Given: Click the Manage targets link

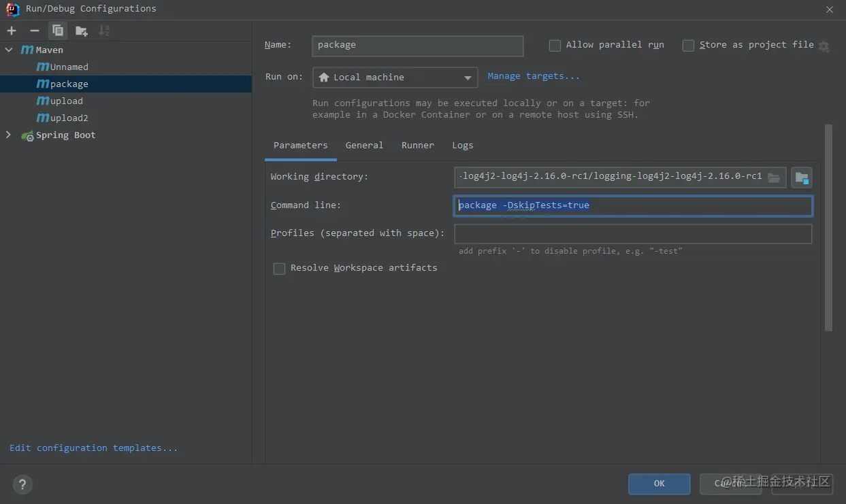Looking at the screenshot, I should [534, 76].
